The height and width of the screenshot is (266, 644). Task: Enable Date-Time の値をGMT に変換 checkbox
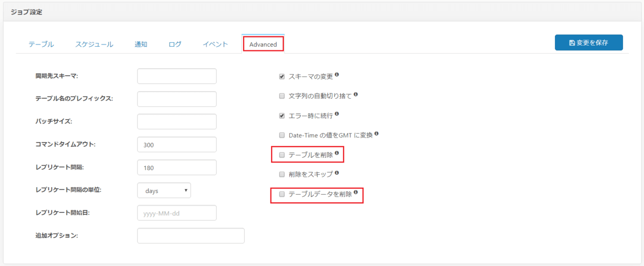[x=282, y=135]
